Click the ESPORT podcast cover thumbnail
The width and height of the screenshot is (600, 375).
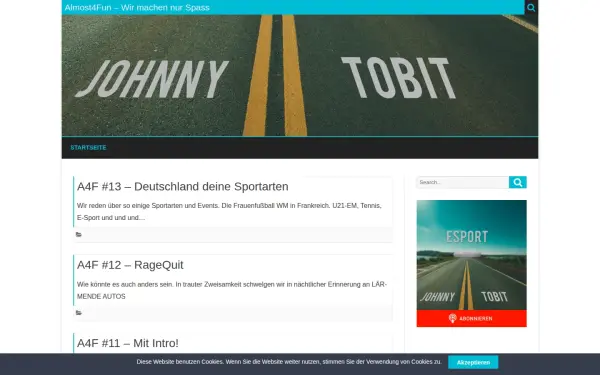click(x=471, y=255)
